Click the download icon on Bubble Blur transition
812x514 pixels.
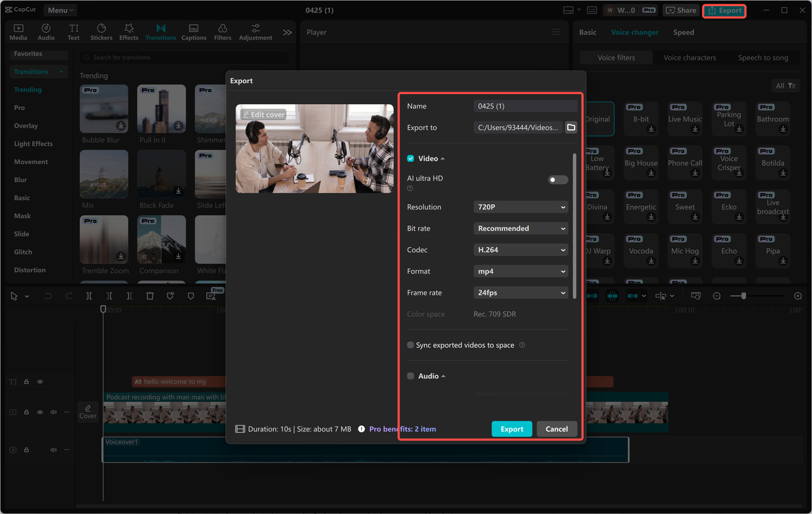point(121,126)
